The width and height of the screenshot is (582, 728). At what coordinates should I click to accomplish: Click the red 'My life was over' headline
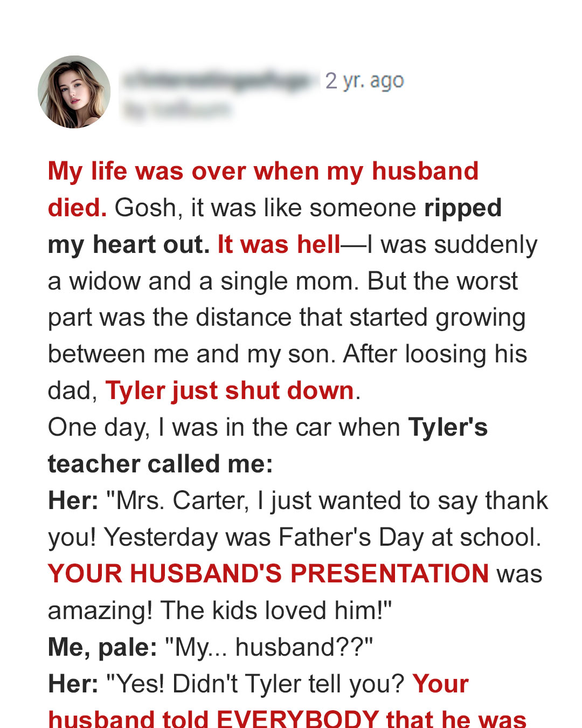[263, 189]
